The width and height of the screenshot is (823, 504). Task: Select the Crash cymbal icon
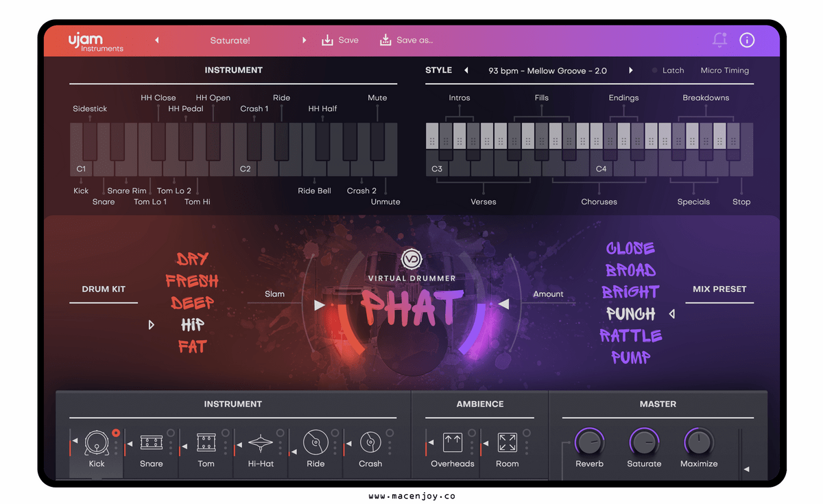pos(370,443)
